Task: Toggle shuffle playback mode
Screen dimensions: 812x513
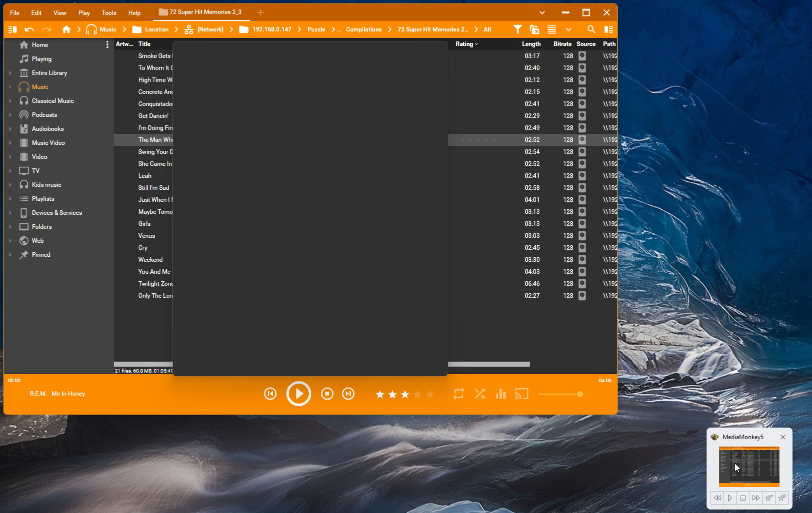Action: click(480, 394)
